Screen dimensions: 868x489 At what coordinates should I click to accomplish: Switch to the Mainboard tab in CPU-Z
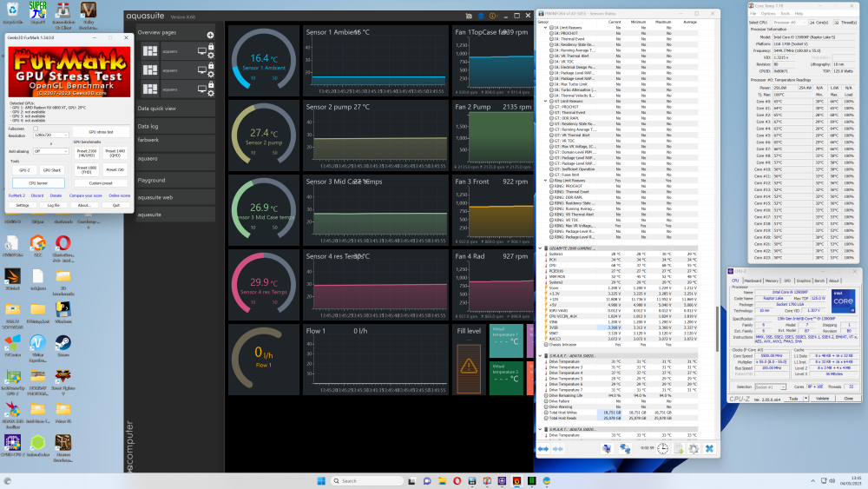pyautogui.click(x=753, y=281)
